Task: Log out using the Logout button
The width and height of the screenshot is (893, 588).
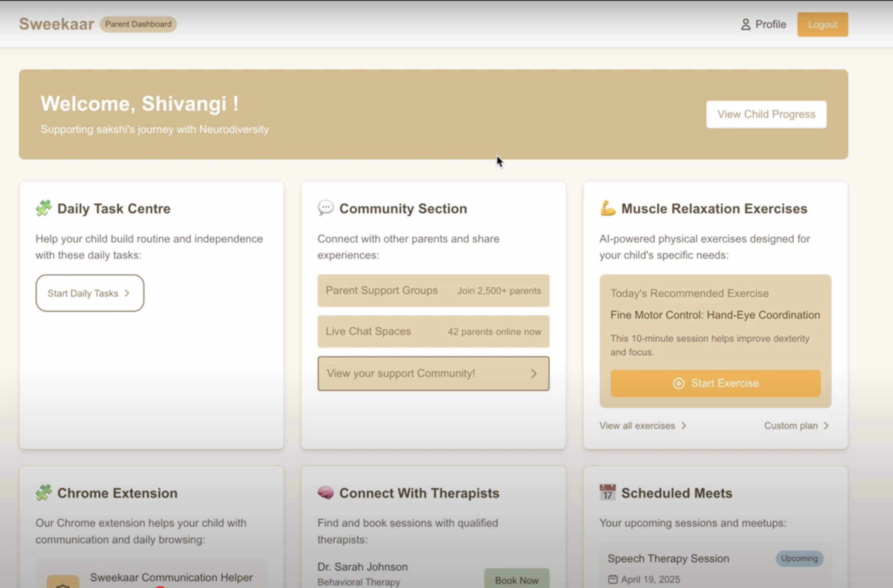Action: [822, 25]
